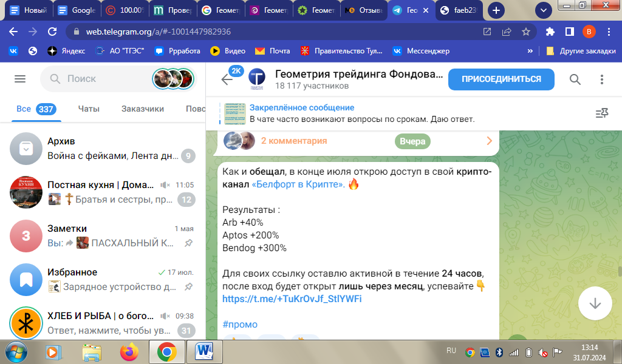Click browser forward arrow
This screenshot has width=622, height=364.
coord(33,32)
